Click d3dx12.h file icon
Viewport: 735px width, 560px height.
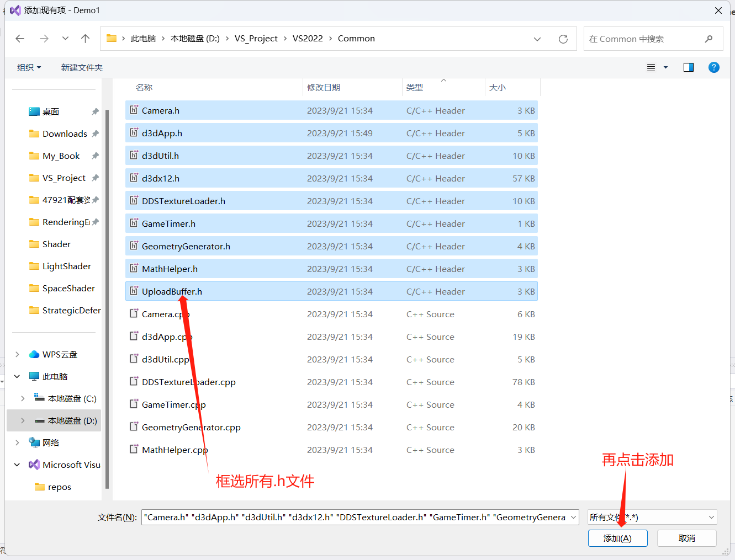point(134,178)
